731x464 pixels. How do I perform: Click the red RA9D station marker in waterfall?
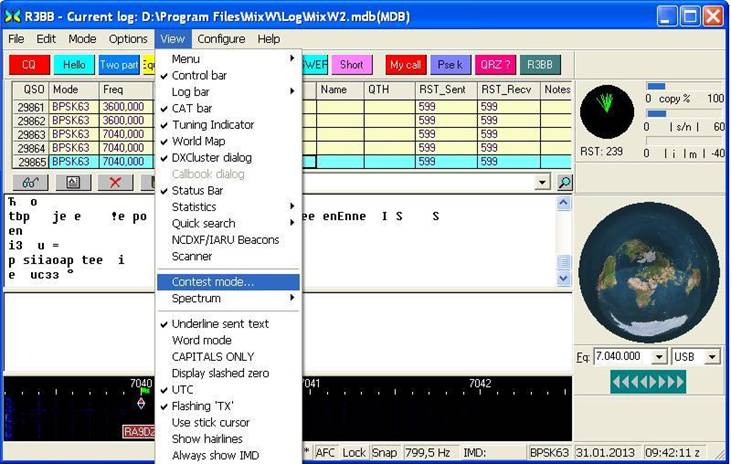pyautogui.click(x=139, y=431)
